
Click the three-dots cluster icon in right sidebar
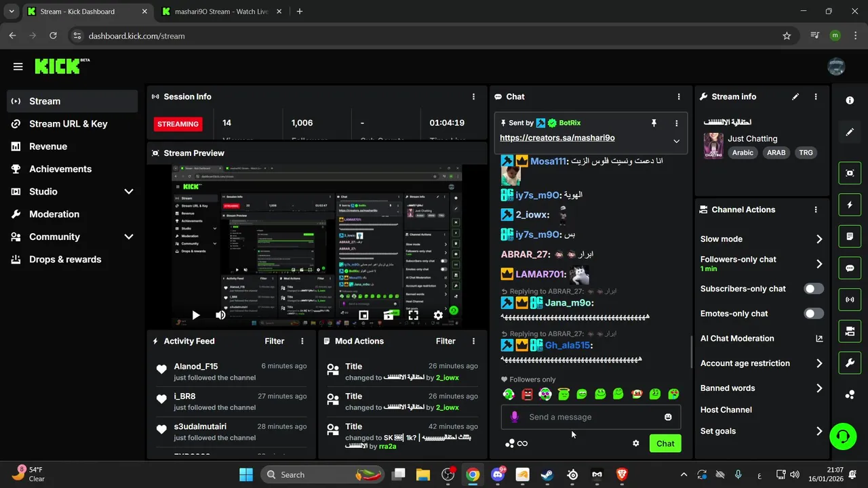850,395
